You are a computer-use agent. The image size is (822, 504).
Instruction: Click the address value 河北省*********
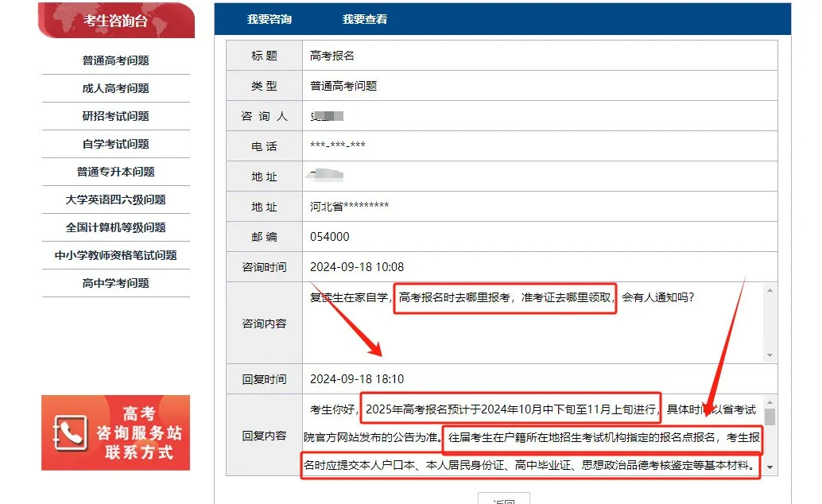point(349,207)
